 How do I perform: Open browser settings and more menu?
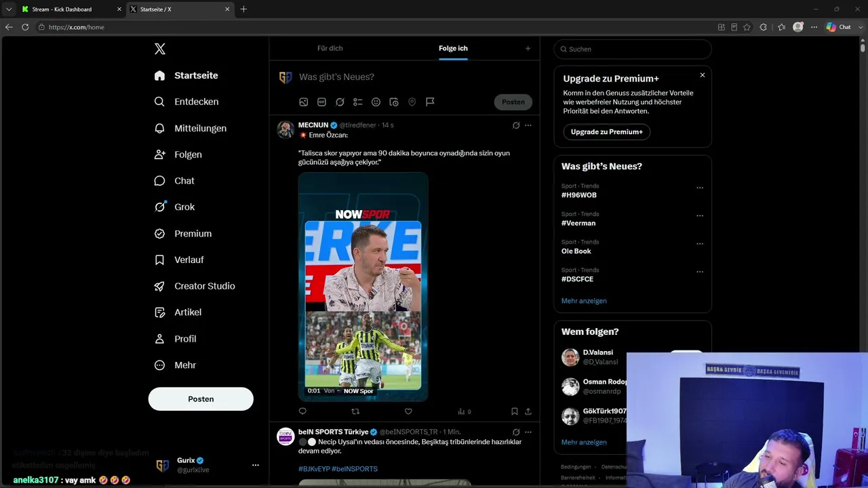coord(814,27)
